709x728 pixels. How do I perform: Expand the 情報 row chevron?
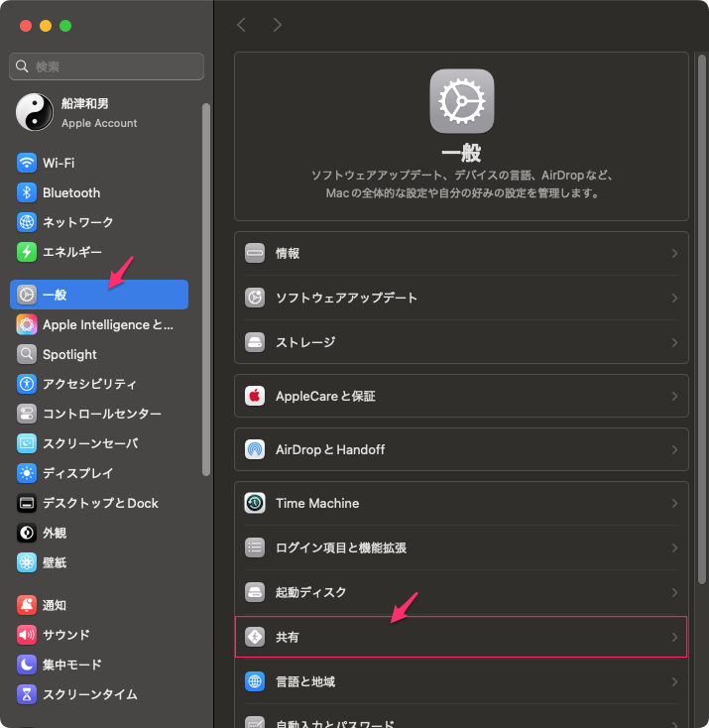coord(674,253)
